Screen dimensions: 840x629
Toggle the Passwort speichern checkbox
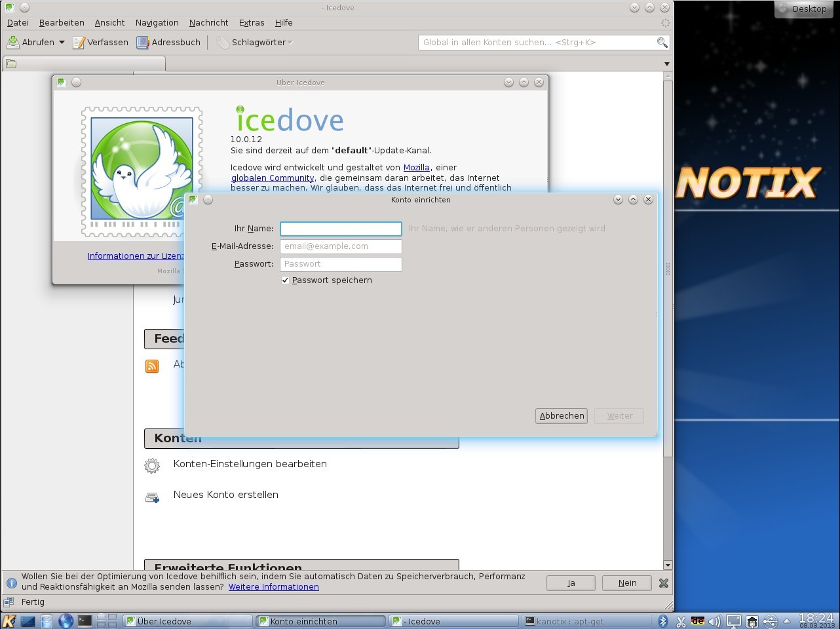pyautogui.click(x=285, y=280)
